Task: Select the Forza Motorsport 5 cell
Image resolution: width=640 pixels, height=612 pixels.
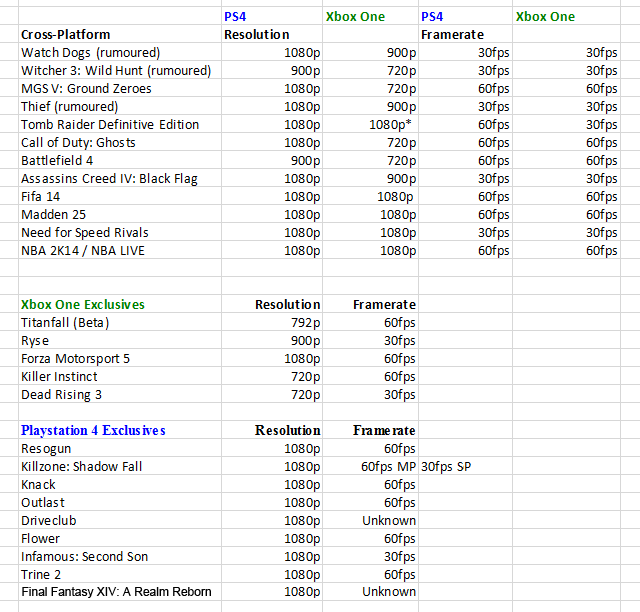Action: point(120,358)
